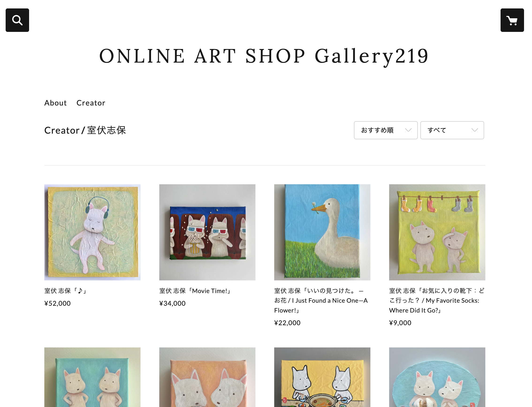Open the teal background two dogs thumbnail
The image size is (532, 407).
tap(92, 377)
